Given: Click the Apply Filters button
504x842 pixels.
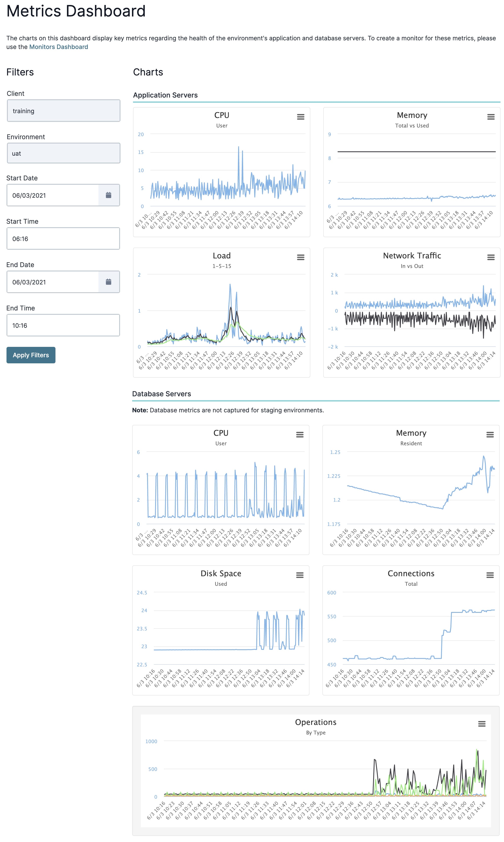Looking at the screenshot, I should [31, 355].
